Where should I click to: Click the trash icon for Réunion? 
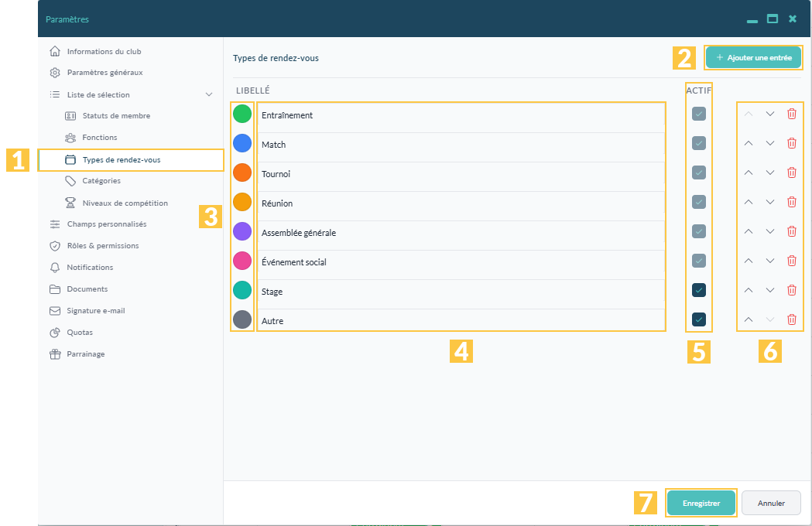(x=791, y=202)
